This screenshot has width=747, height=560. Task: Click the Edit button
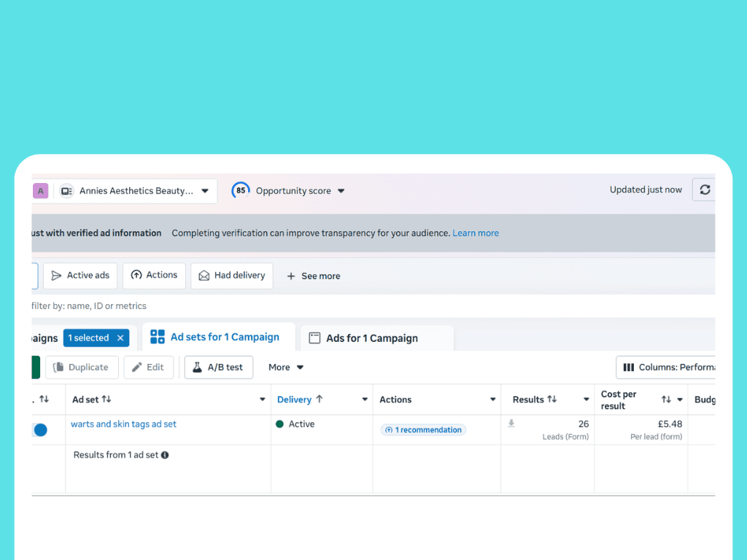[x=148, y=367]
